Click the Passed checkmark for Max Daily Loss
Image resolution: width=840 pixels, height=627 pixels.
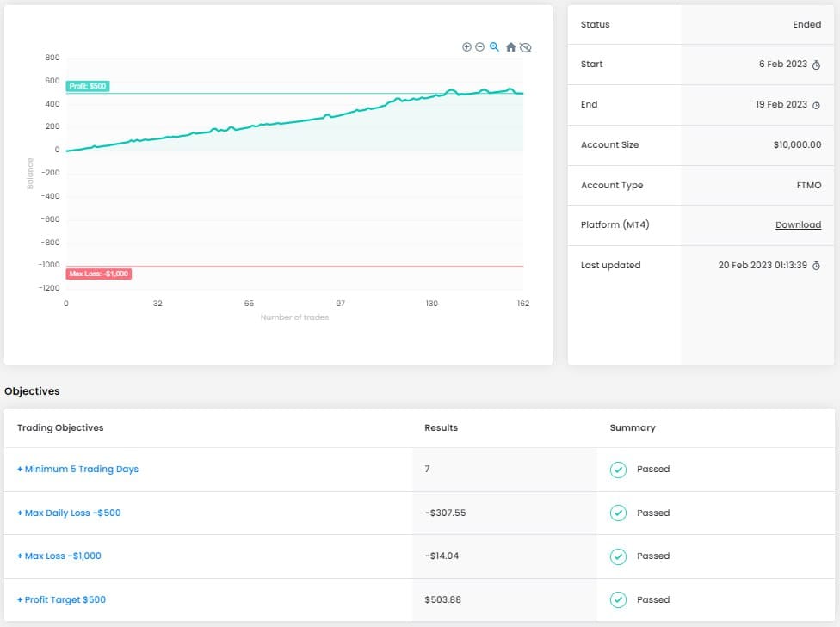point(618,513)
